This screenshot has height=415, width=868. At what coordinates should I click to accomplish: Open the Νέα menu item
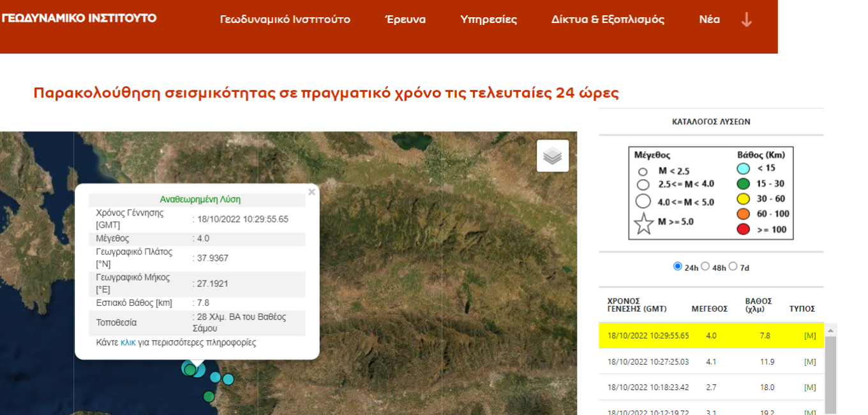coord(710,20)
